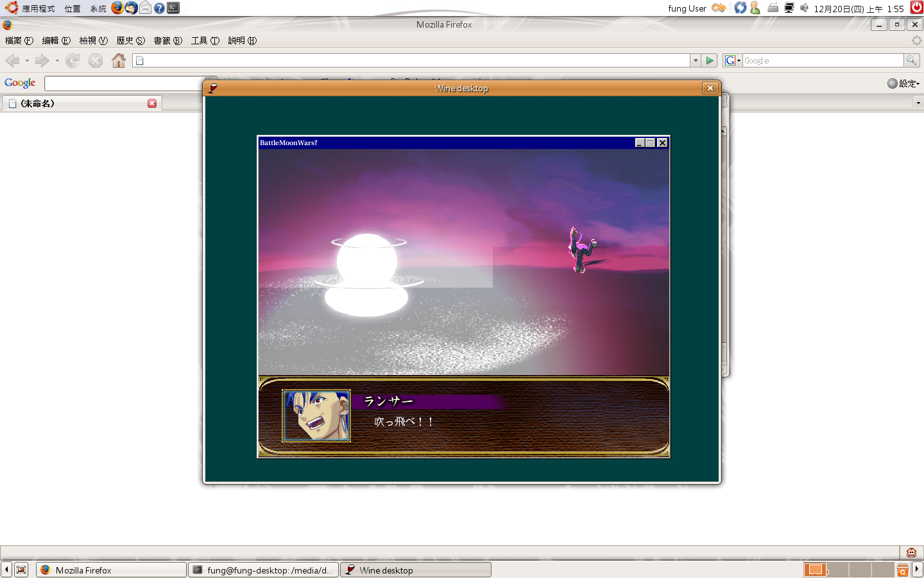Focus the Firefox address bar
This screenshot has width=924, height=578.
pyautogui.click(x=411, y=60)
